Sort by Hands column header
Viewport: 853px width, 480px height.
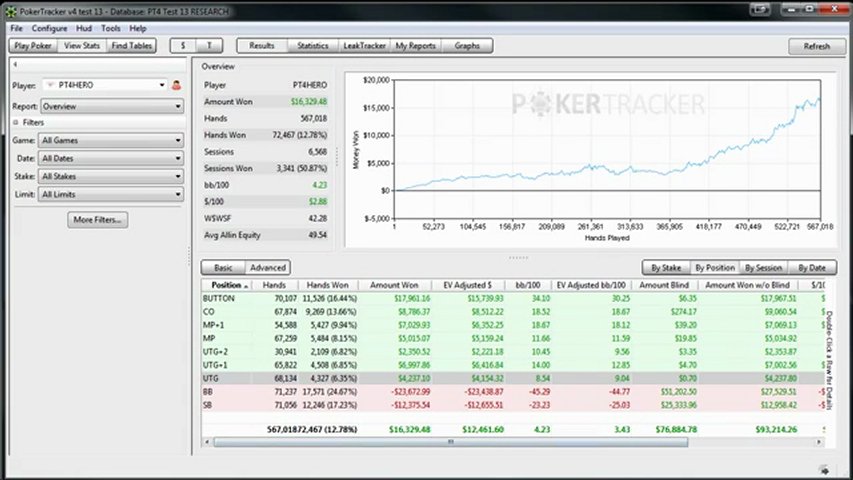tap(274, 285)
